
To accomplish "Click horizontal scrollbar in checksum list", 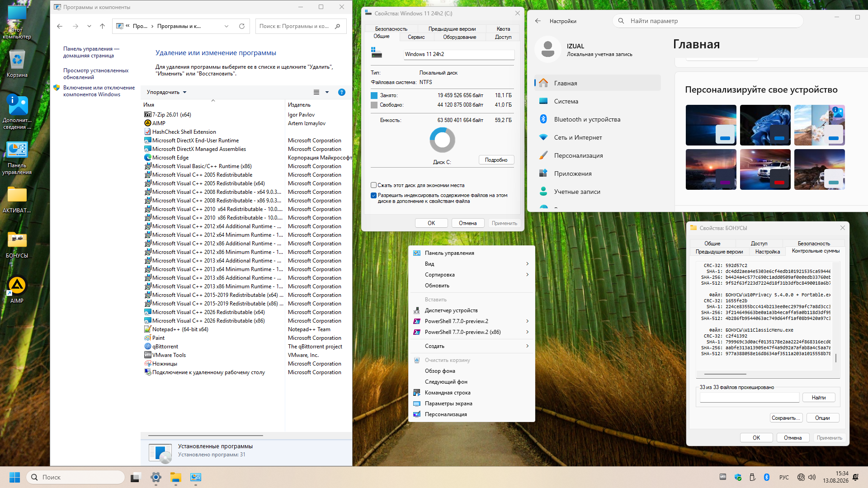I will pos(725,374).
